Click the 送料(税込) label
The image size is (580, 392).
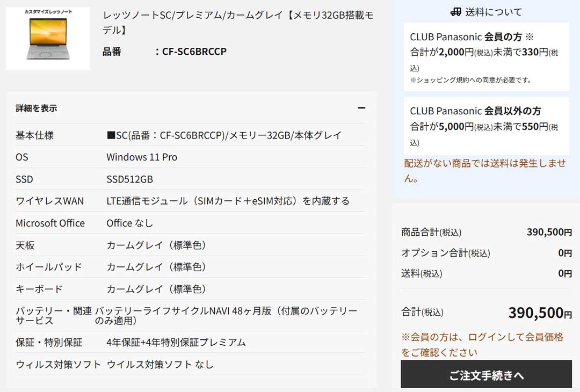pos(422,274)
